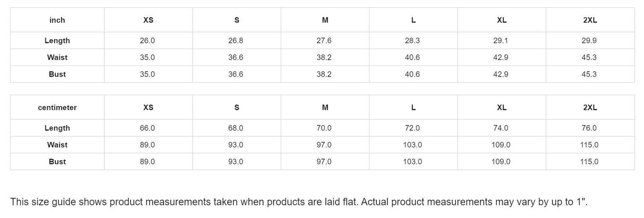Click the centimeter Bust value for XS
644x218 pixels.
(147, 162)
